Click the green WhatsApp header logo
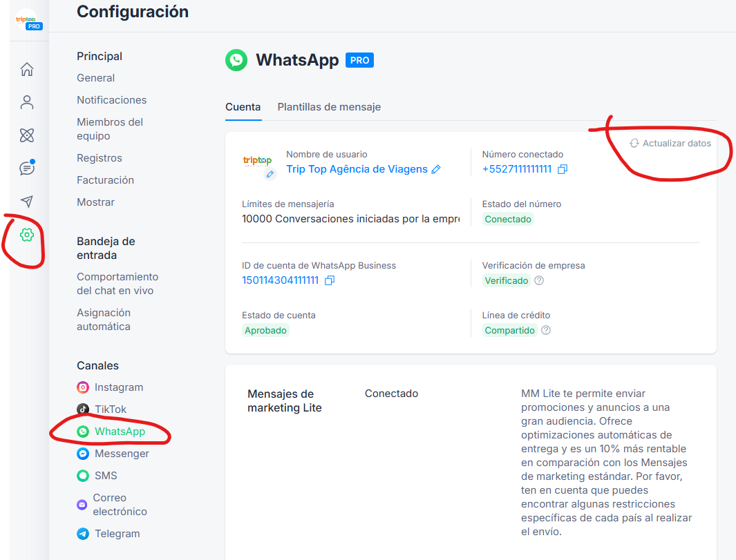Viewport: 736px width, 560px height. pos(236,60)
